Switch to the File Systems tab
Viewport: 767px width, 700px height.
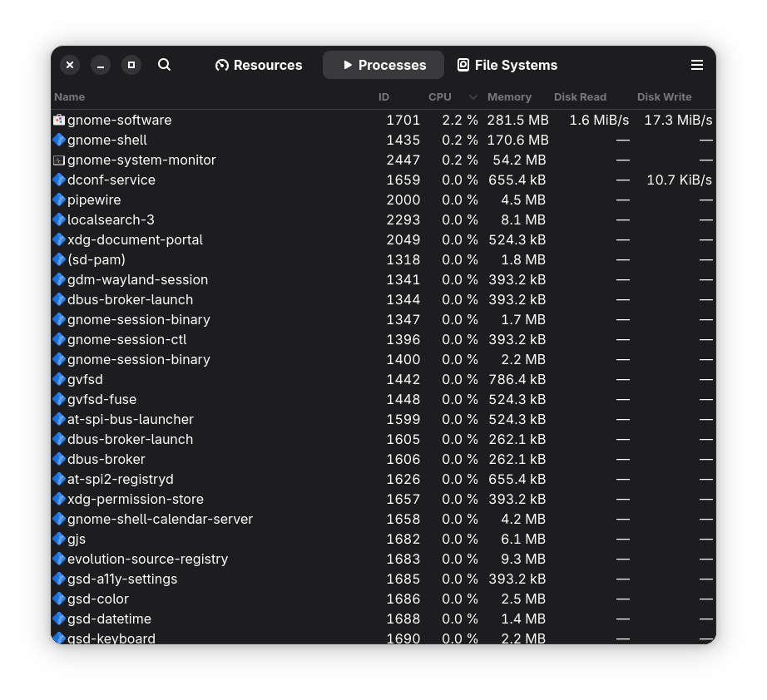[x=507, y=65]
